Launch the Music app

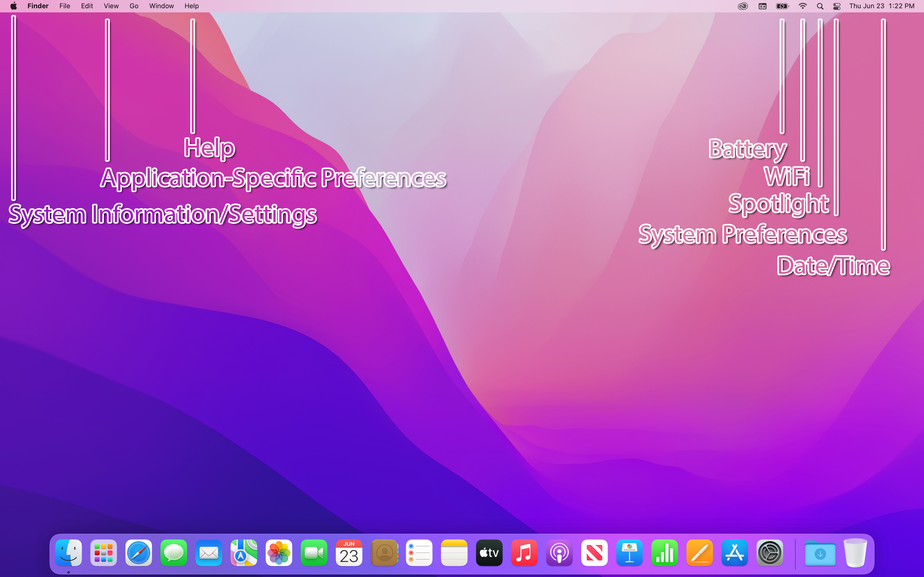point(524,553)
